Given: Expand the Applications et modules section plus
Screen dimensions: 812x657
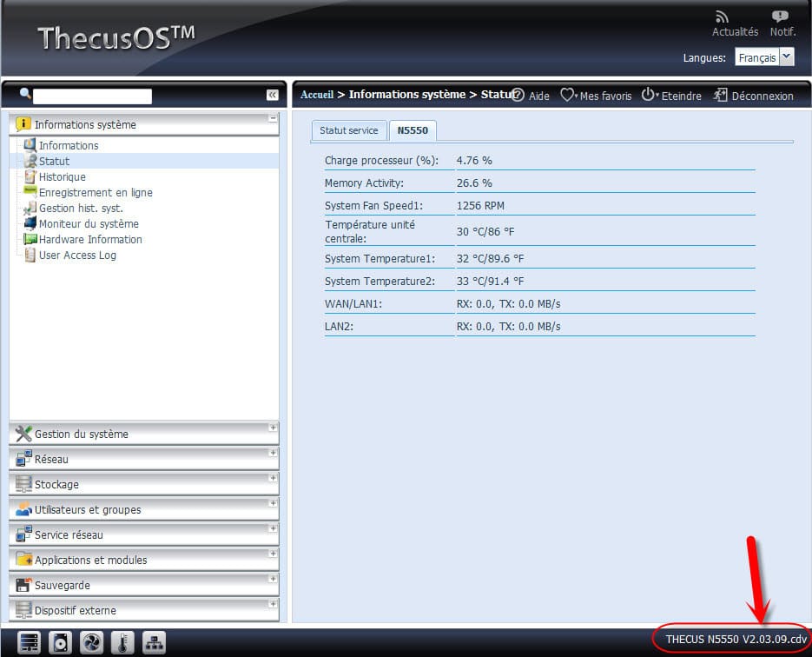Looking at the screenshot, I should click(273, 554).
